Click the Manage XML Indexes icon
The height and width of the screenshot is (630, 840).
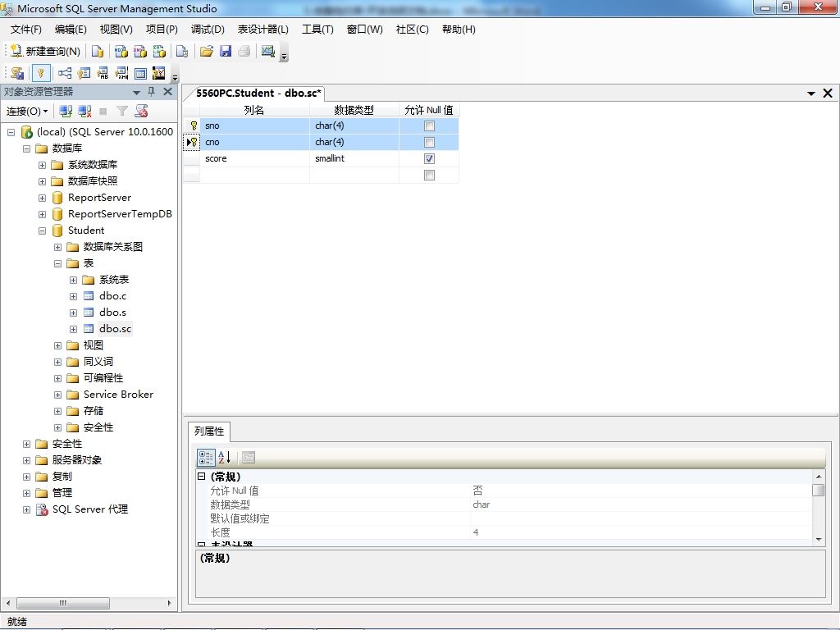(121, 73)
